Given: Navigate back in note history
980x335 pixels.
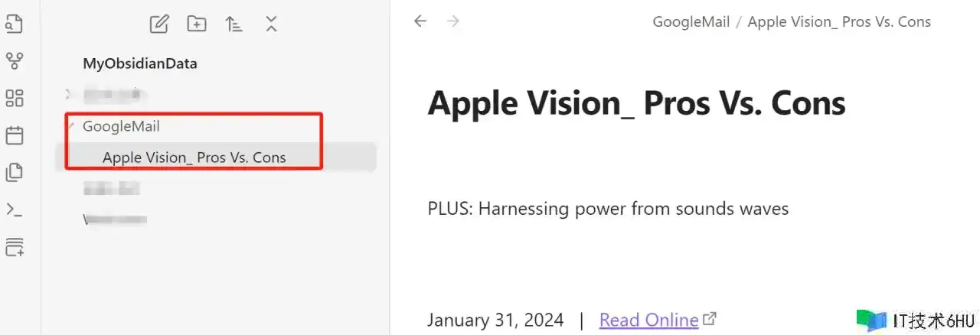Looking at the screenshot, I should tap(420, 21).
